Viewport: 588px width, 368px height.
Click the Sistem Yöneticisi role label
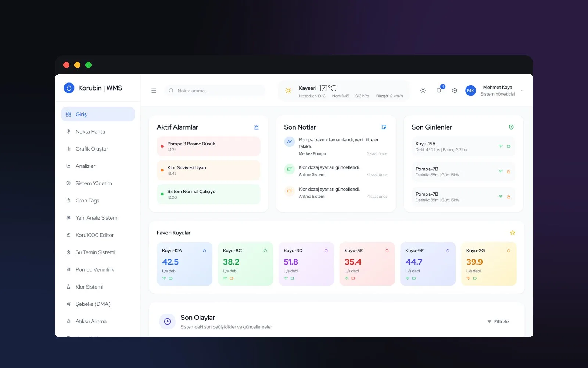(x=498, y=94)
